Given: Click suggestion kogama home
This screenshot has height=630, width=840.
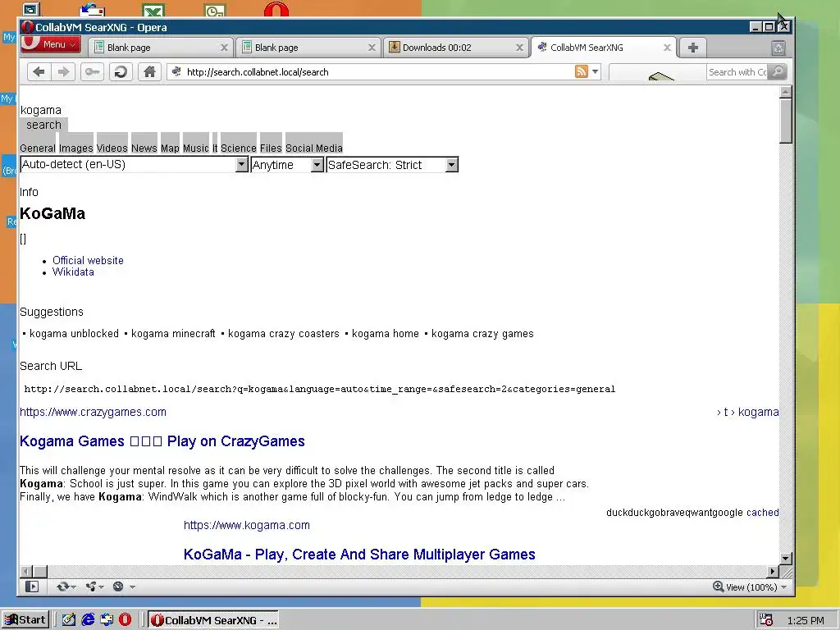Looking at the screenshot, I should coord(386,333).
